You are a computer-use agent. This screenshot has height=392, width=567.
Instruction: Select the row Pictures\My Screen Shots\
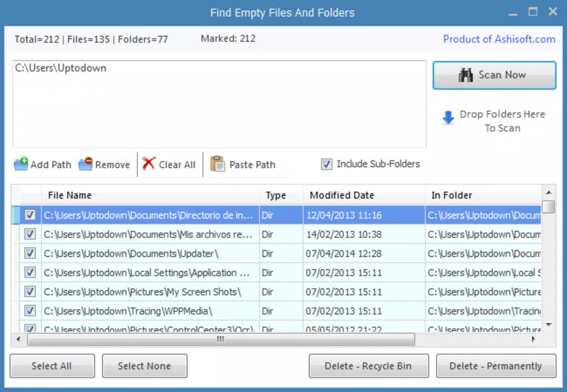click(277, 292)
